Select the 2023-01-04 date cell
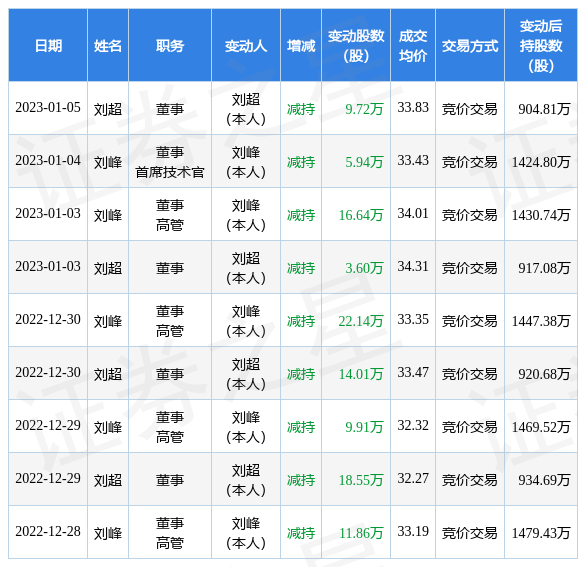The image size is (578, 567). pos(48,160)
